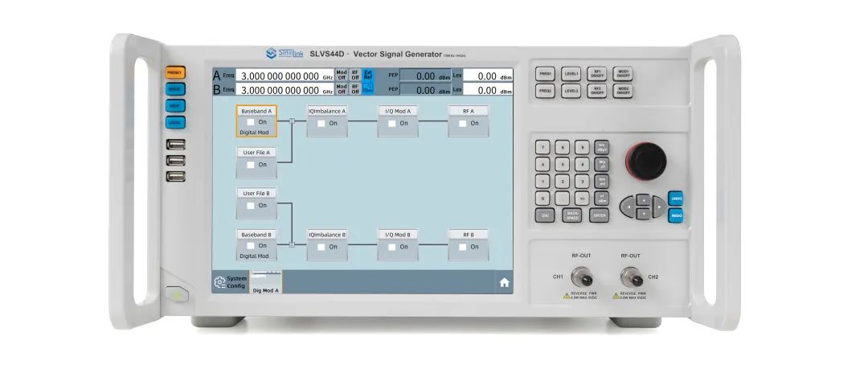Hit the ENTER key
Screen dimensions: 868x381
(599, 215)
